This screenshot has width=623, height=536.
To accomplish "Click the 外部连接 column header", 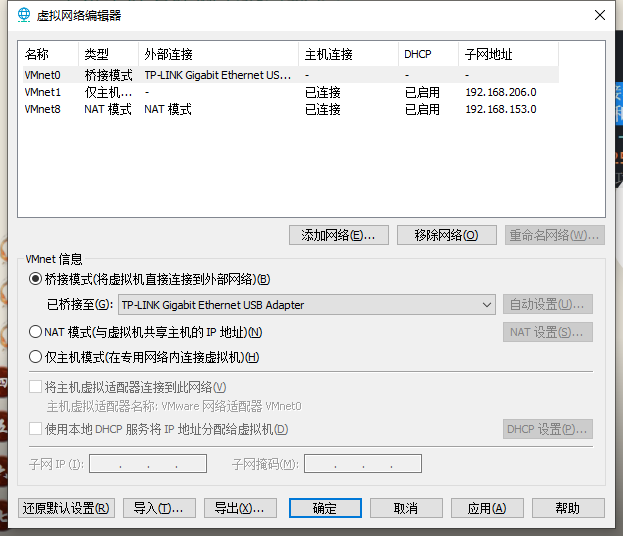I will point(219,54).
